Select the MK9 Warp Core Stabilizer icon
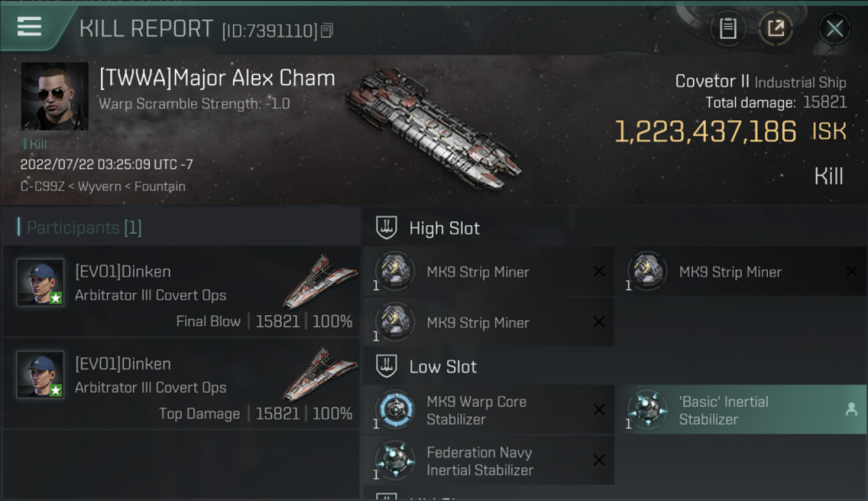868x501 pixels. 395,410
